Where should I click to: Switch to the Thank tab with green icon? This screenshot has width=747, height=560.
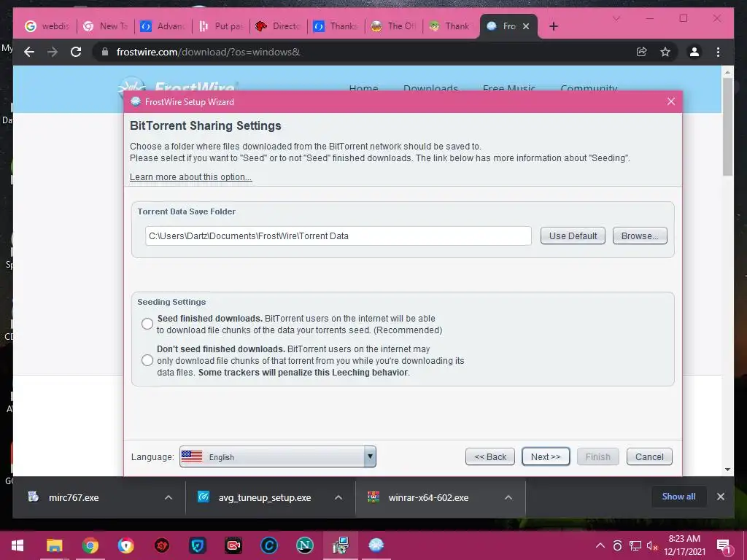(452, 26)
